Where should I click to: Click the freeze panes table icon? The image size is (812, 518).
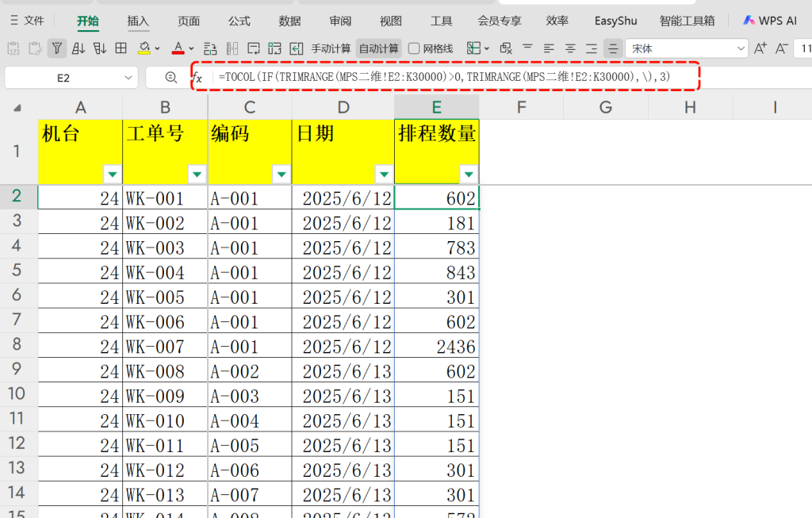pyautogui.click(x=474, y=48)
